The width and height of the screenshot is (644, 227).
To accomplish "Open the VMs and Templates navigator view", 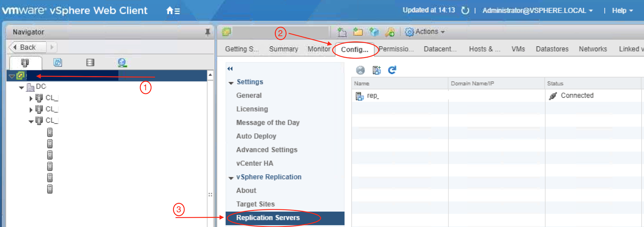I will (58, 62).
